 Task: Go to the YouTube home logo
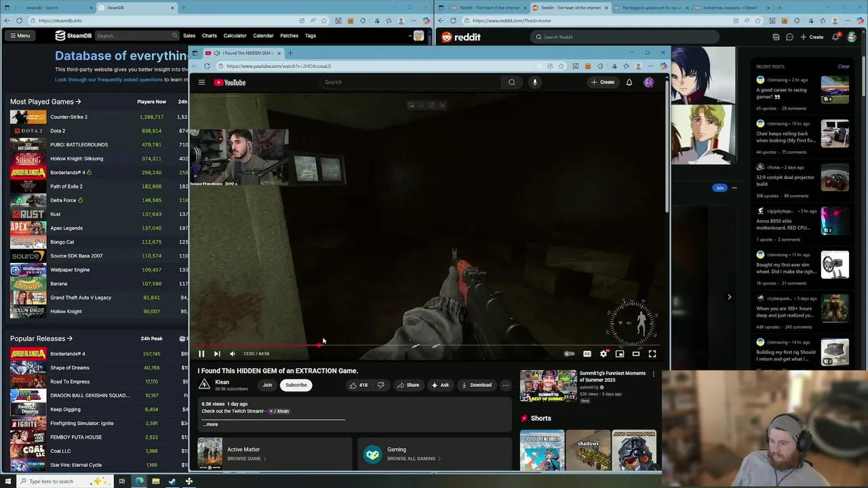point(230,82)
